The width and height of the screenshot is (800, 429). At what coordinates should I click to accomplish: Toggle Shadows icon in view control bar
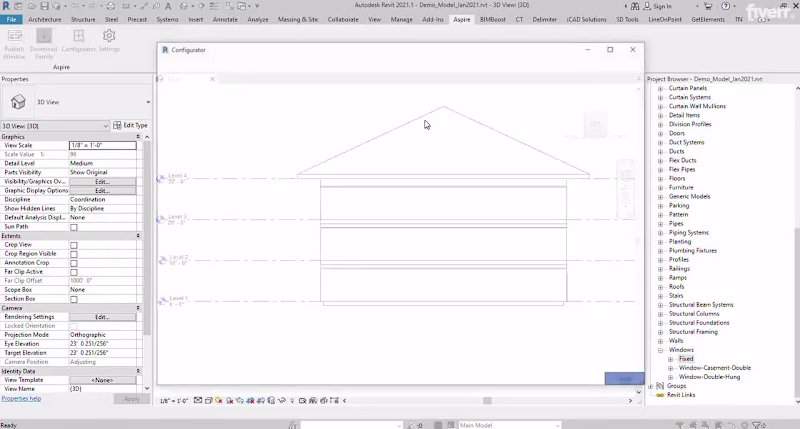[x=230, y=400]
